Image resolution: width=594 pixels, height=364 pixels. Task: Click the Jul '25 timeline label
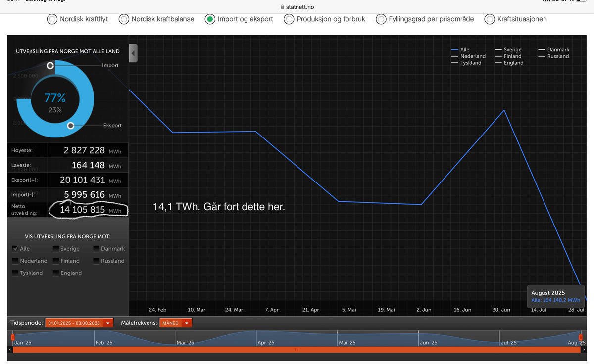[x=508, y=343]
